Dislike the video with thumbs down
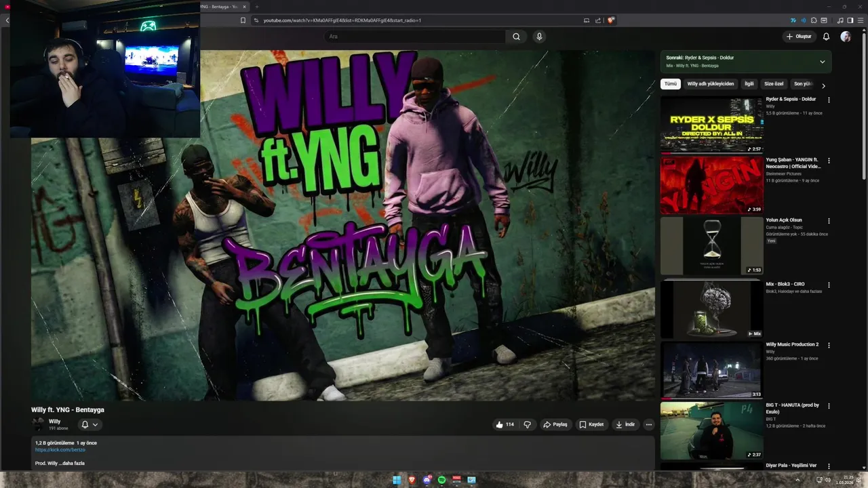Viewport: 868px width, 488px height. click(527, 424)
